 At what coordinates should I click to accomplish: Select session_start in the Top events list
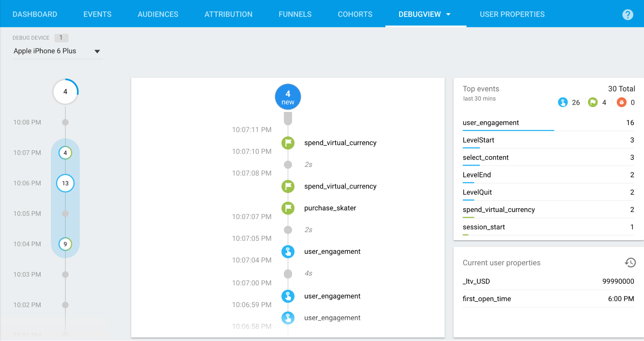click(x=484, y=227)
